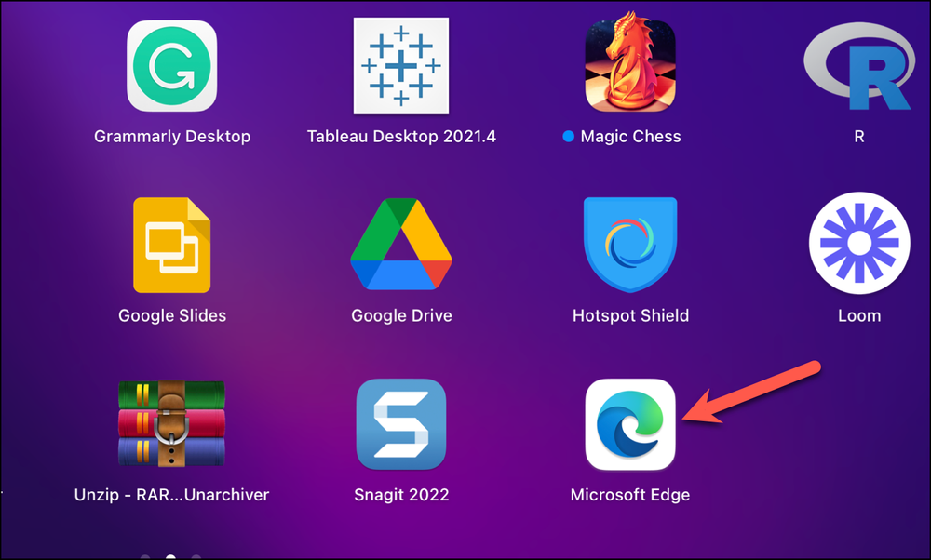Open Unzip - RAR Unarchiver
The width and height of the screenshot is (931, 560).
172,424
